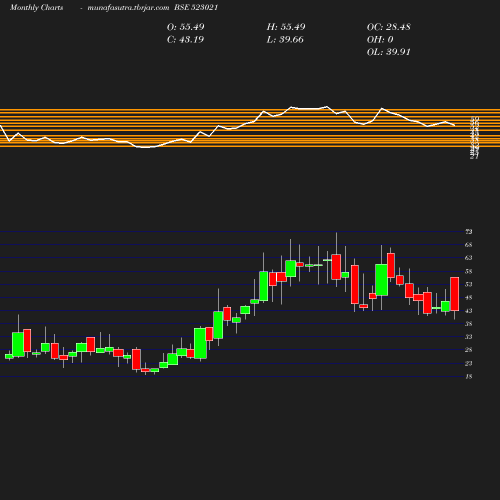Click the 33 price axis label
The image size is (500, 500).
[469, 337]
